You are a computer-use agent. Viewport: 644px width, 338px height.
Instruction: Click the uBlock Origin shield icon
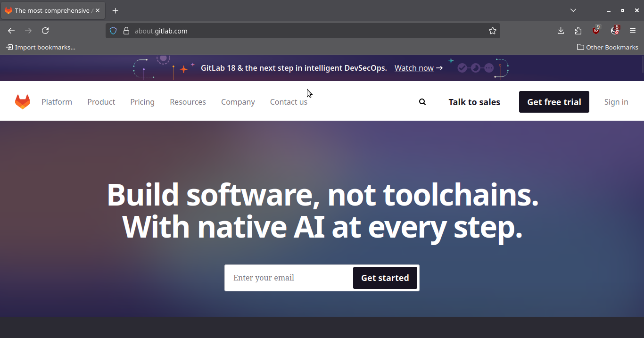tap(596, 31)
